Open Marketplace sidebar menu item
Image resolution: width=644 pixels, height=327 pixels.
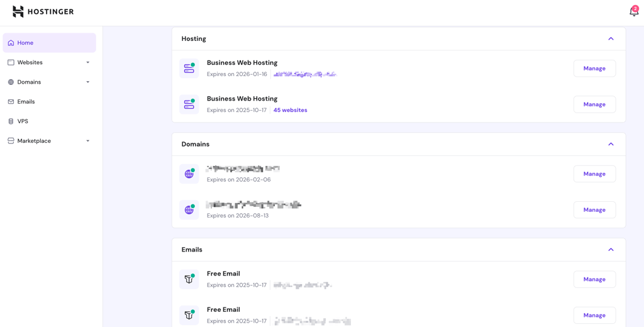coord(49,141)
